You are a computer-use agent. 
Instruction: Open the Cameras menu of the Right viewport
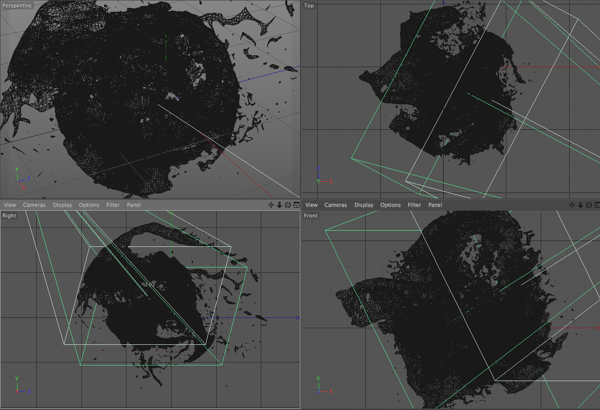[x=35, y=205]
